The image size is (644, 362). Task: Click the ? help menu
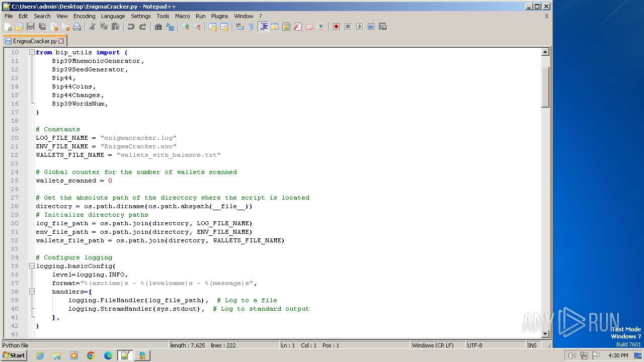pyautogui.click(x=260, y=16)
